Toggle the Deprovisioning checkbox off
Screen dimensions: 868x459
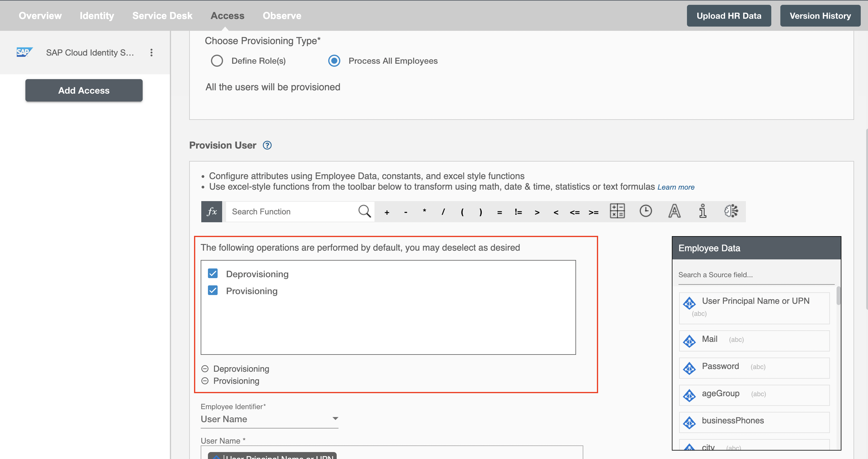coord(213,273)
